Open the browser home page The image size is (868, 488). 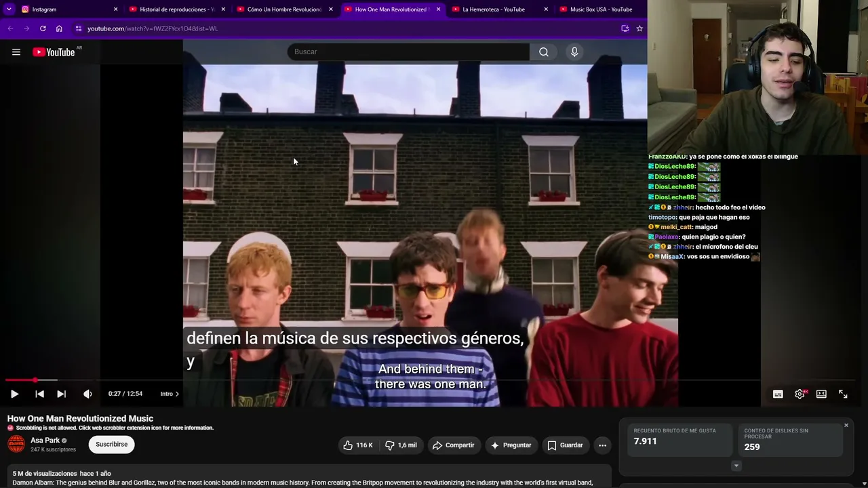59,28
